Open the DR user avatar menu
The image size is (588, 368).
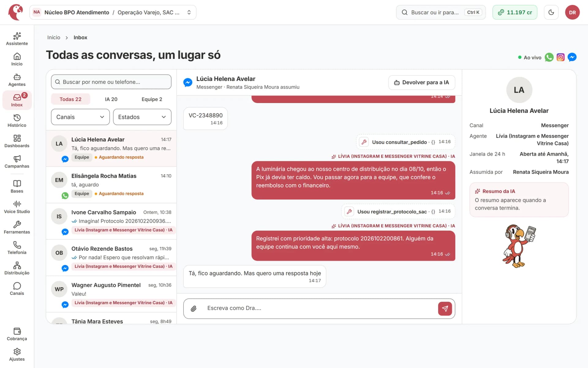(x=572, y=12)
